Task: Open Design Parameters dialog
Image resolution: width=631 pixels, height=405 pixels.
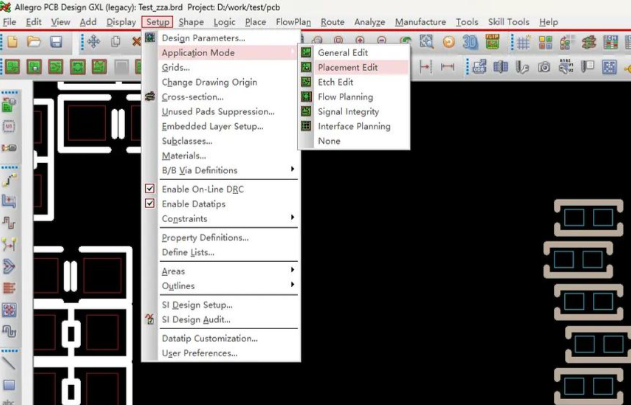Action: [203, 38]
